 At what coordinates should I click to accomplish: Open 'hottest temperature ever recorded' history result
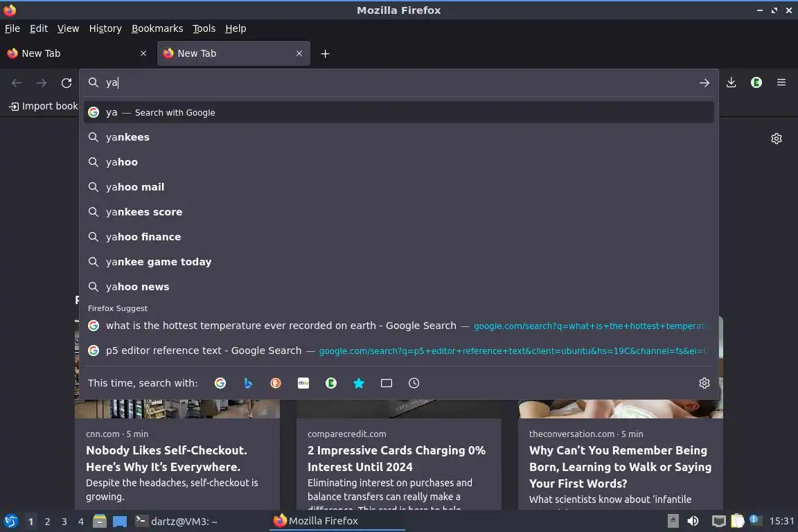click(x=398, y=326)
